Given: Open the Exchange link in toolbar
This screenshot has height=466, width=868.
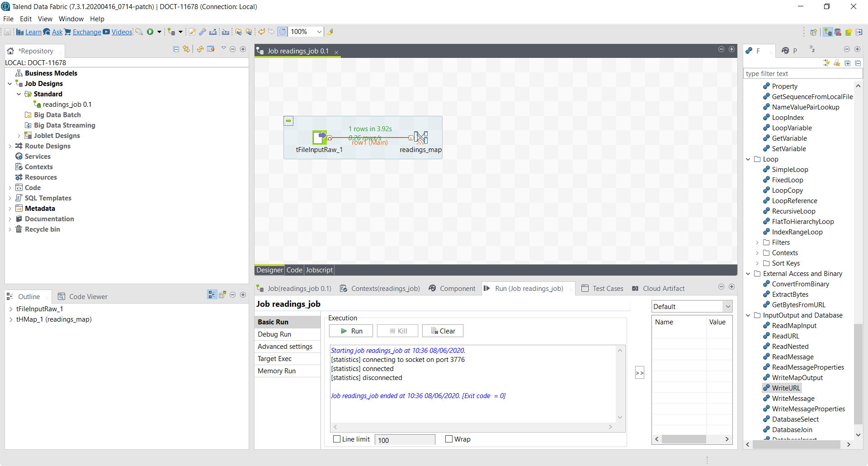Looking at the screenshot, I should click(87, 32).
